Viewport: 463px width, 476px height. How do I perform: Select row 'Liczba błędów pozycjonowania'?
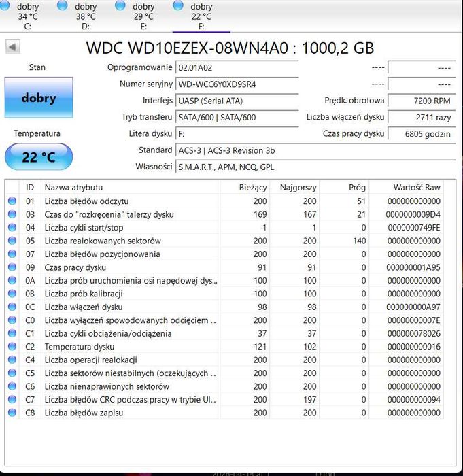(x=224, y=254)
